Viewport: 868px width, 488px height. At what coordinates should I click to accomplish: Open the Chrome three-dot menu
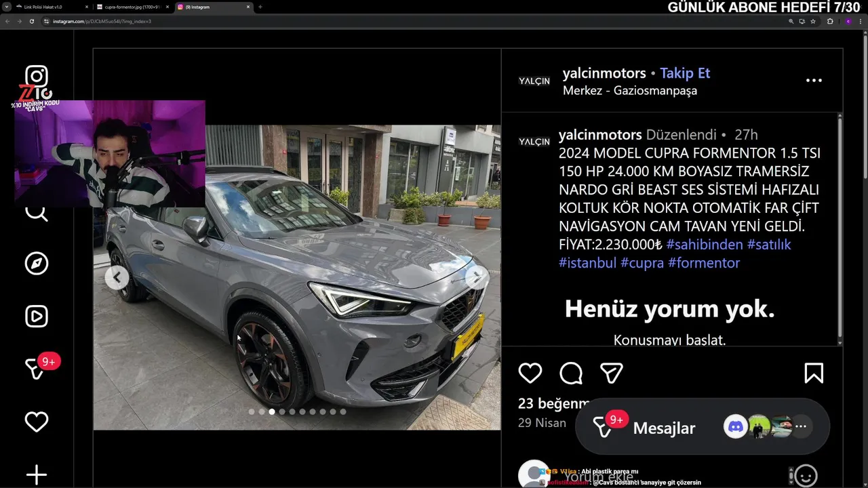[861, 21]
